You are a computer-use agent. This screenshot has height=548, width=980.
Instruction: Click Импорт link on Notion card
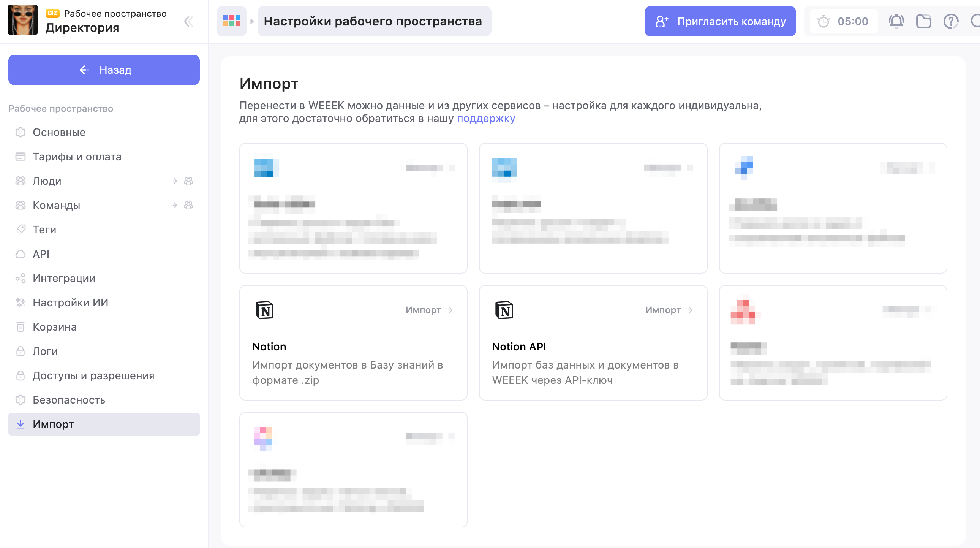pyautogui.click(x=429, y=310)
